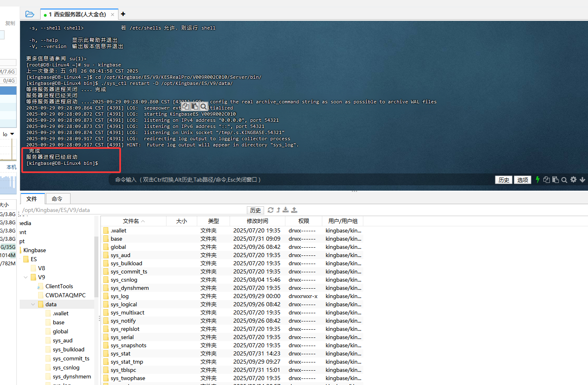Open command 历史 button in terminal bar
Screen dimensions: 588x385
(x=504, y=180)
